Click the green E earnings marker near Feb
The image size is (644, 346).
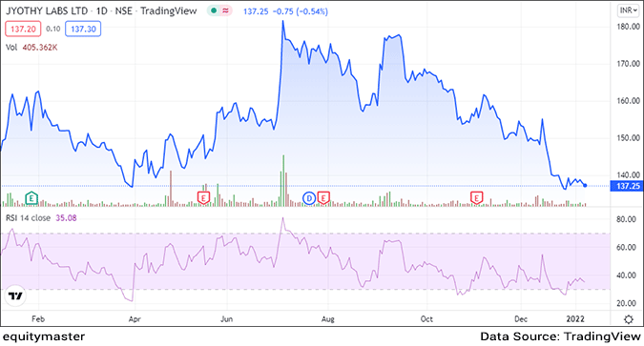click(31, 198)
